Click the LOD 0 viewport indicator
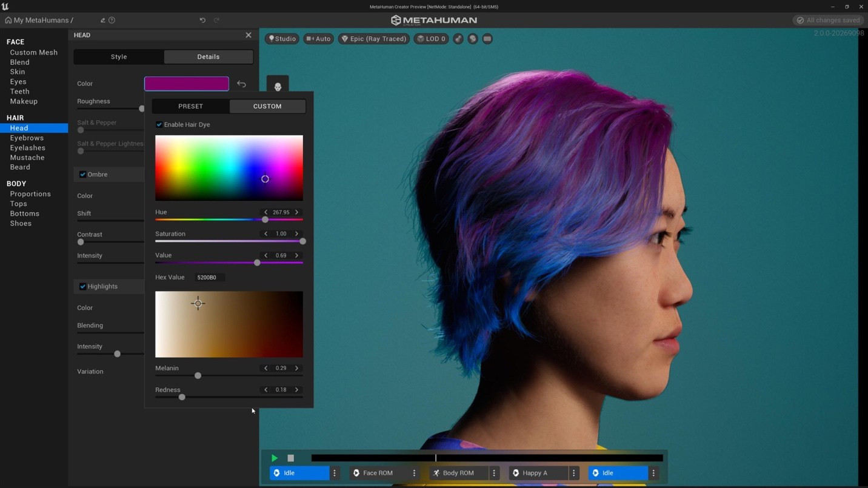 (x=430, y=39)
